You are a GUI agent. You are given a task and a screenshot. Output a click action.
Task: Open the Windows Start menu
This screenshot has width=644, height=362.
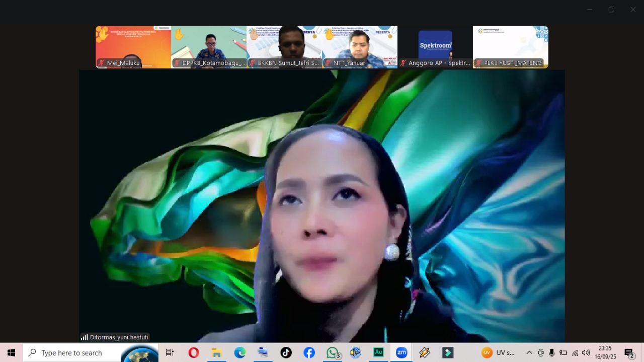(11, 353)
